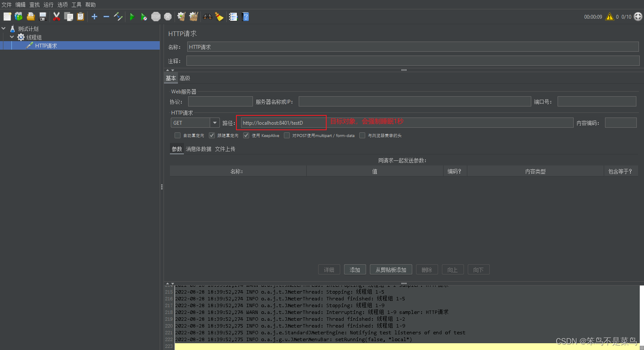Open the 运行 menu
This screenshot has width=644, height=350.
coord(49,5)
